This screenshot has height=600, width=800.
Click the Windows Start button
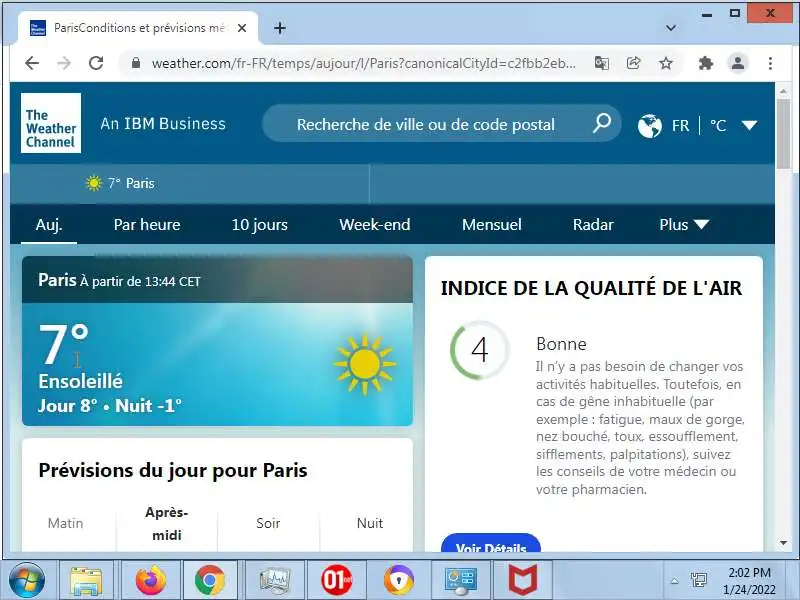pos(27,580)
